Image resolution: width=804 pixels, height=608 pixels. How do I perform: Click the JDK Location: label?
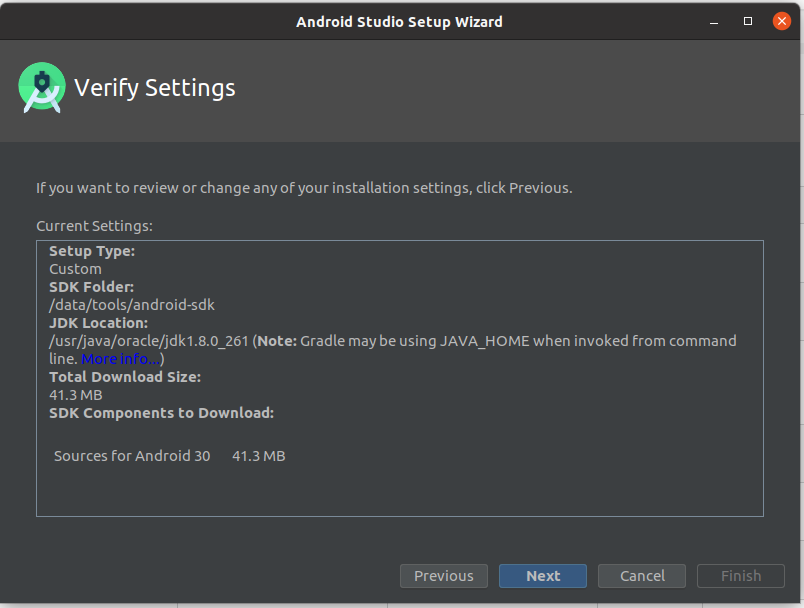point(98,323)
